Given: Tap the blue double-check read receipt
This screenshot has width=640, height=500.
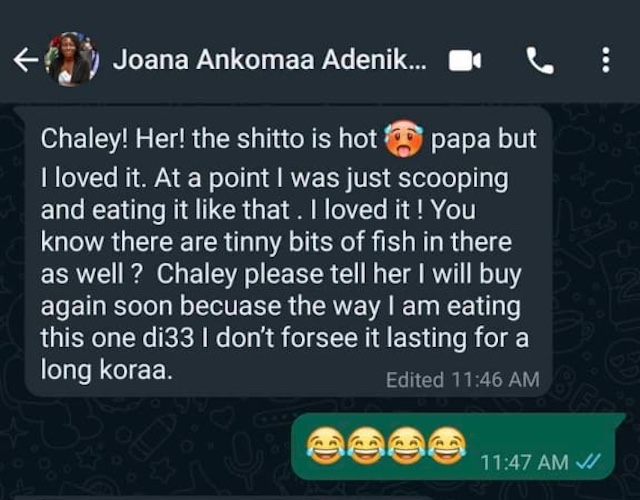Looking at the screenshot, I should [x=587, y=462].
